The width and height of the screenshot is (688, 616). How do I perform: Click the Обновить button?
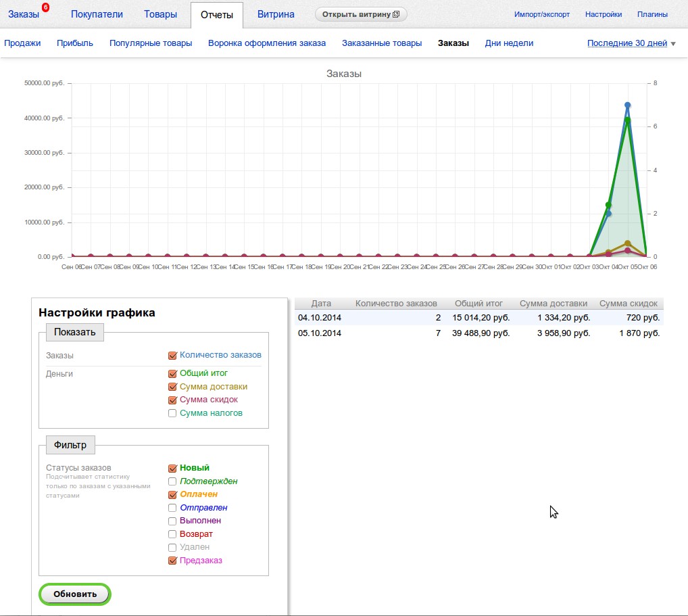[x=75, y=594]
